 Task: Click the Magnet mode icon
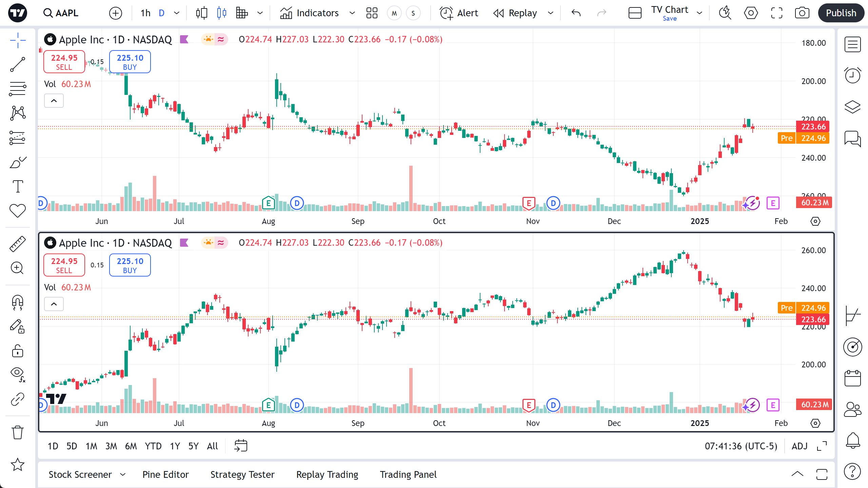(x=18, y=302)
